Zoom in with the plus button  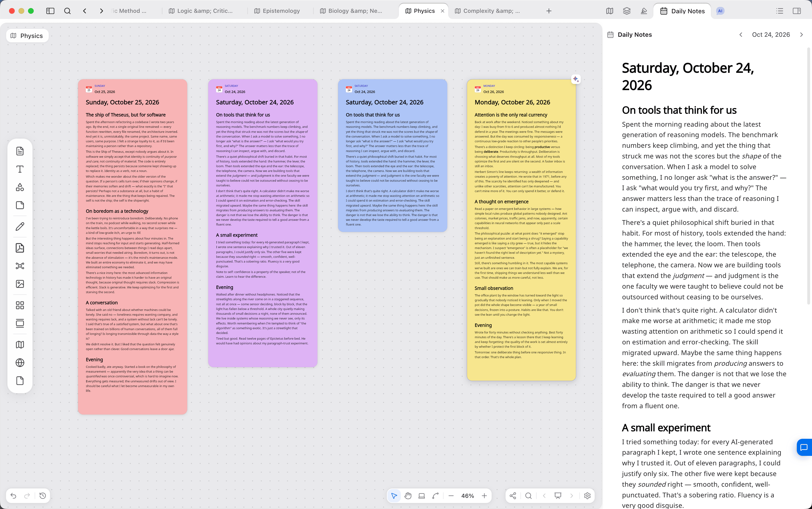click(484, 495)
